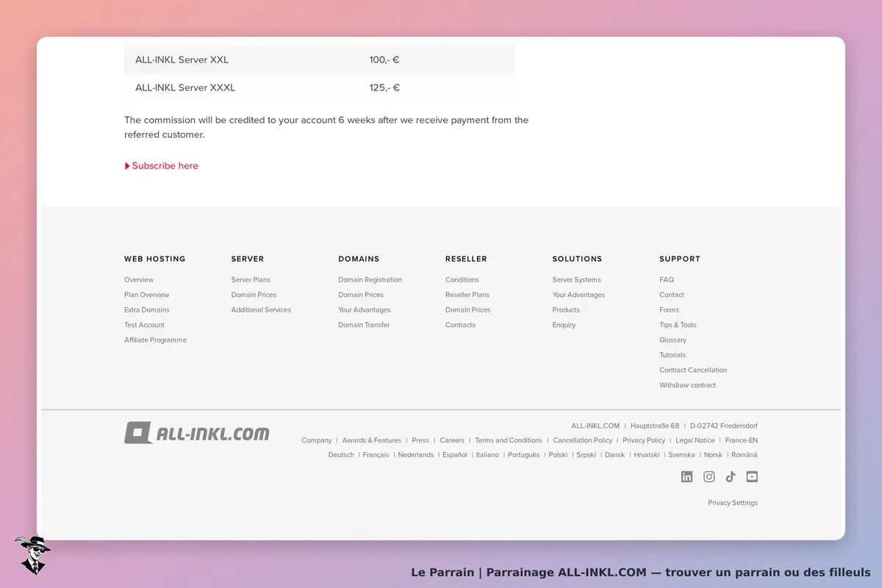Switch language to Italiano
882x588 pixels.
(x=487, y=455)
